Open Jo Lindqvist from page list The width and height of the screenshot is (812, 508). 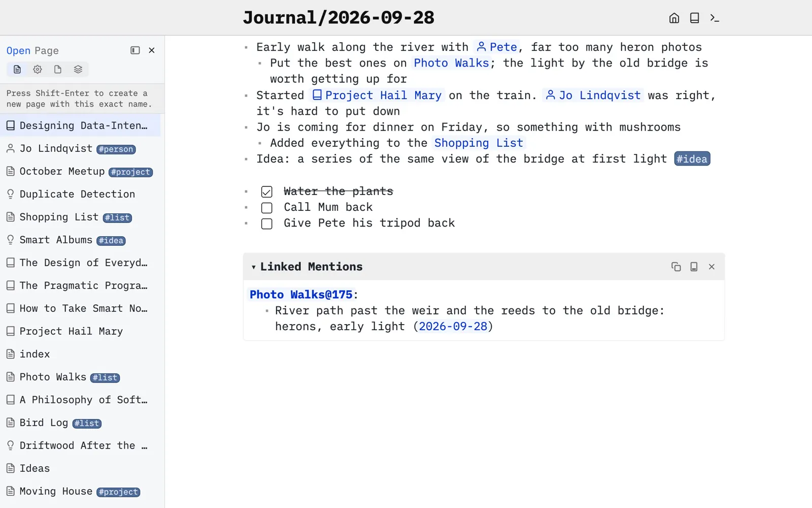click(x=80, y=148)
